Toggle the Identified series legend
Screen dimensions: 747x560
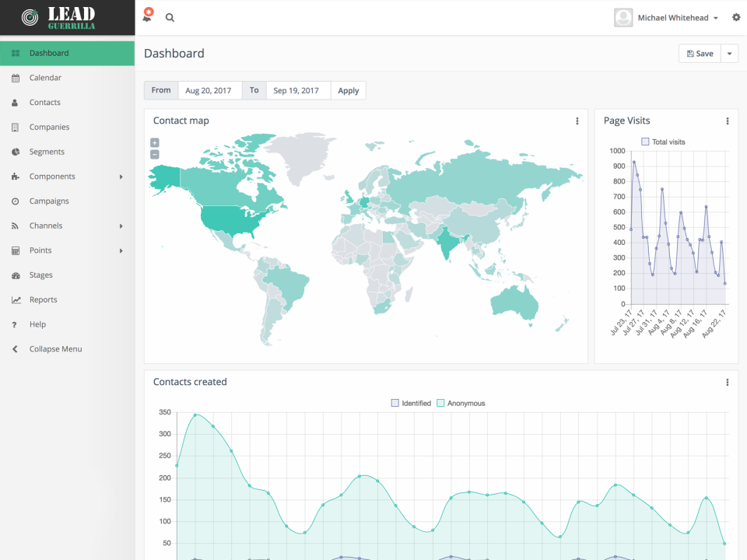pyautogui.click(x=411, y=403)
